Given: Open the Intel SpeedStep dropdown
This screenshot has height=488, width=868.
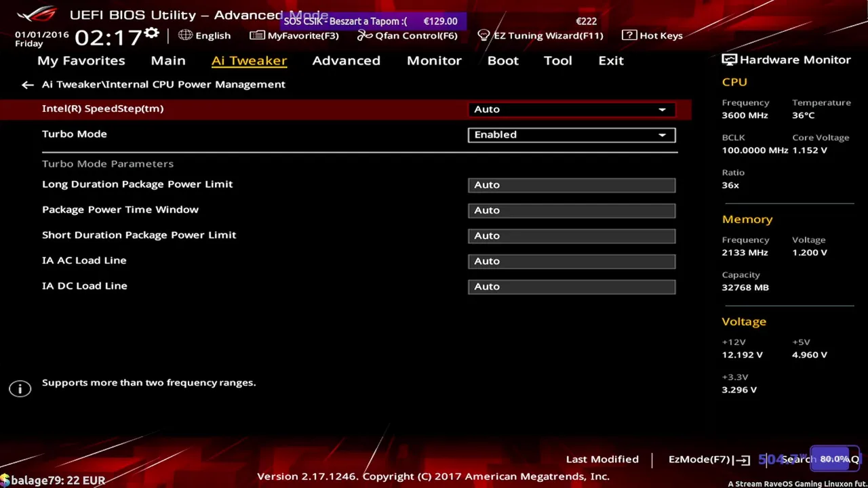Looking at the screenshot, I should pyautogui.click(x=572, y=109).
